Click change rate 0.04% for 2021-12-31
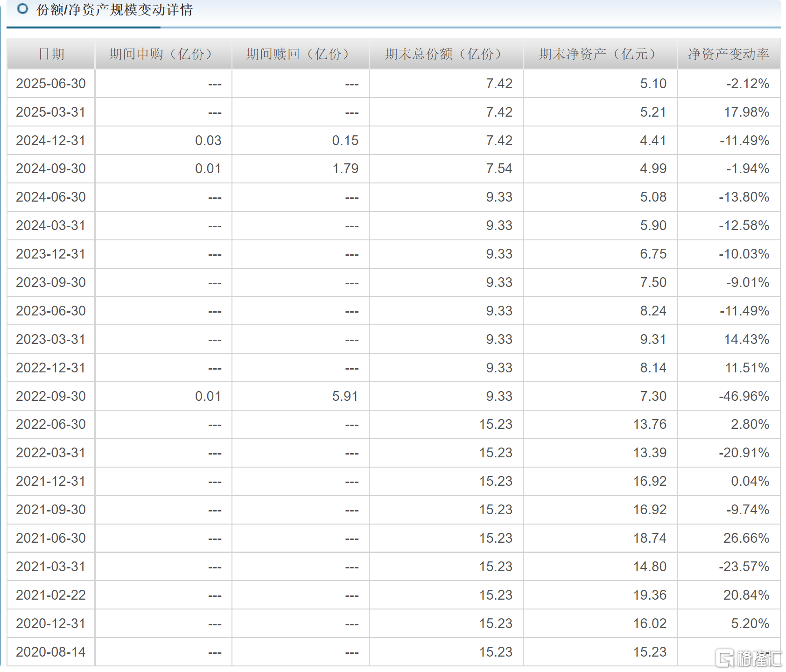The height and width of the screenshot is (672, 786). pyautogui.click(x=750, y=481)
